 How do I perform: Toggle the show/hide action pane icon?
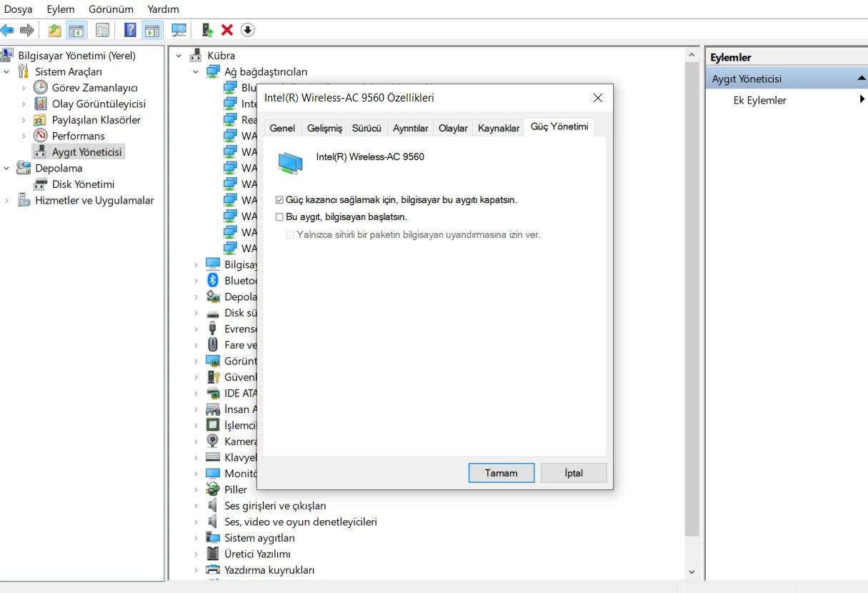[x=151, y=30]
